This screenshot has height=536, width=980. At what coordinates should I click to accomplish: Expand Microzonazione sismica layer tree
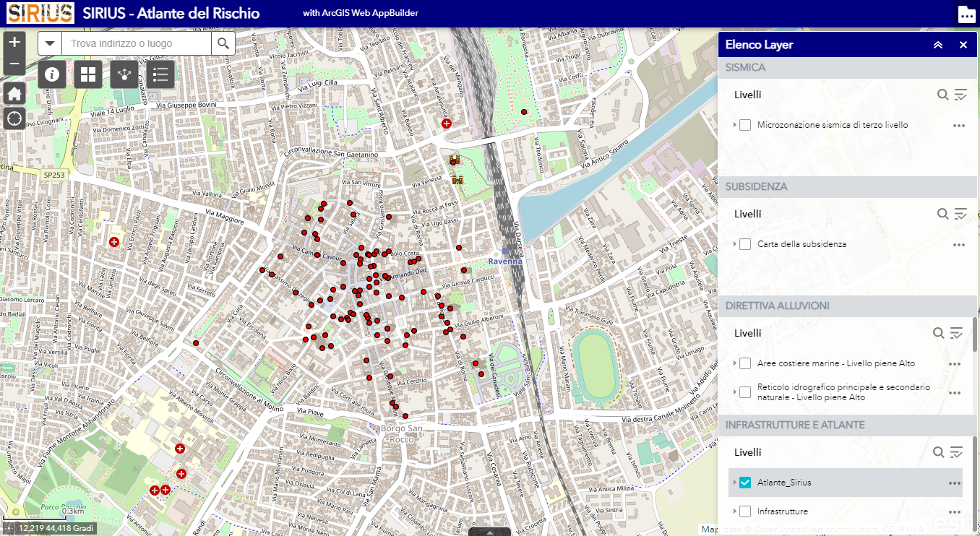click(734, 125)
